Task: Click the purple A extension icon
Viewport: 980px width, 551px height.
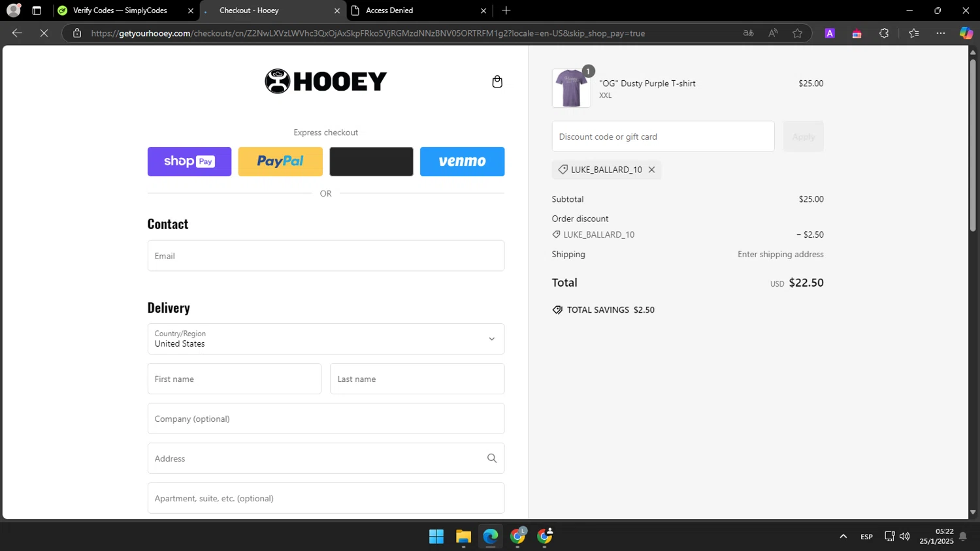Action: pos(830,33)
